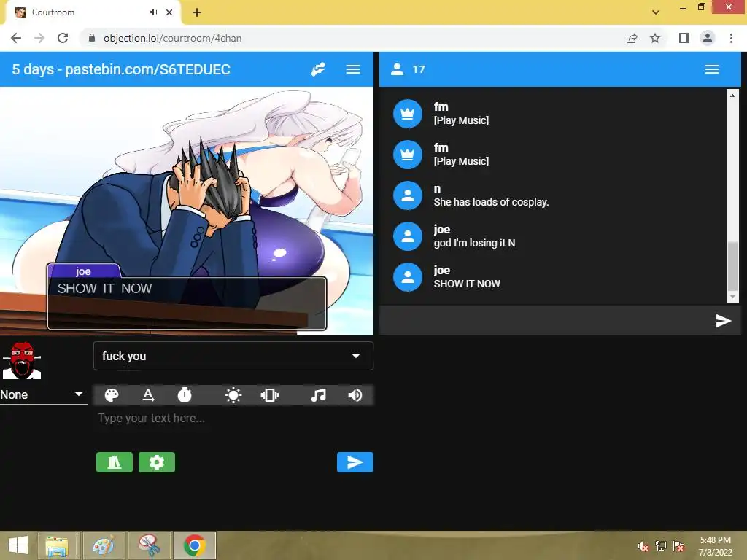747x560 pixels.
Task: Bookmark this page with star icon
Action: 655,38
